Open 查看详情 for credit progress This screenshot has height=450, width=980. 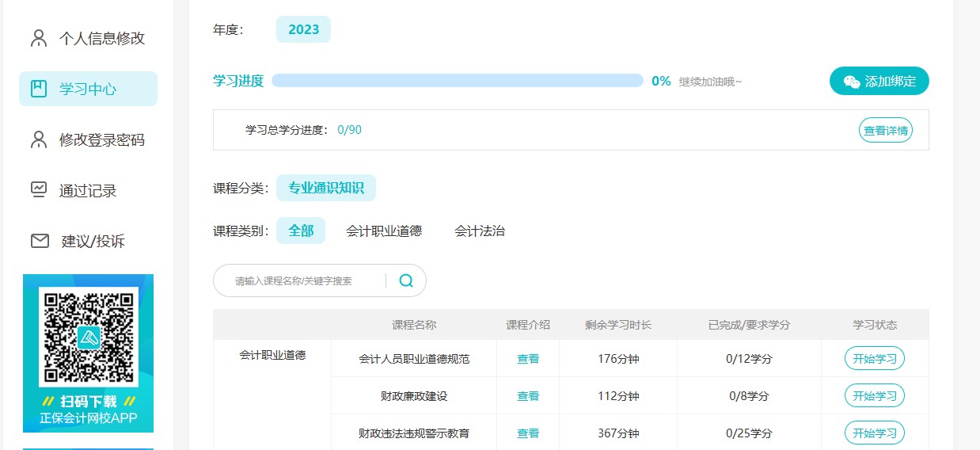pos(885,131)
